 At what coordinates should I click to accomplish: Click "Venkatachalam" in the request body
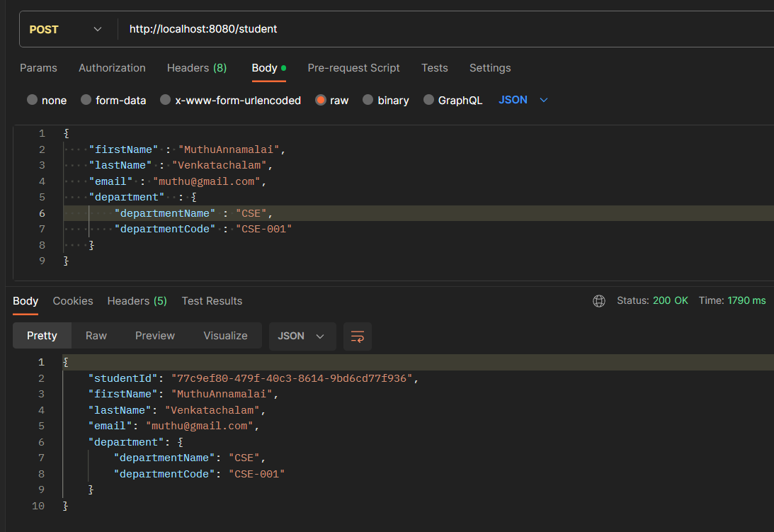[x=219, y=165]
